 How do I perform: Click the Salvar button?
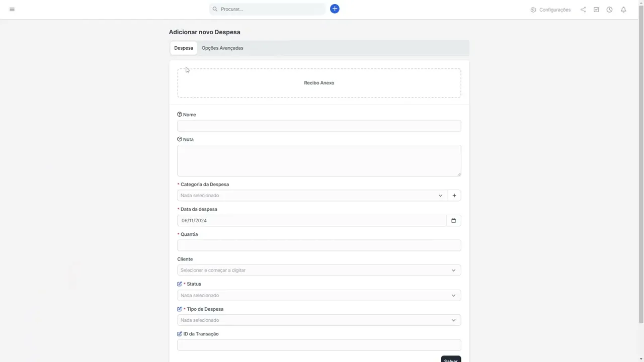451,359
